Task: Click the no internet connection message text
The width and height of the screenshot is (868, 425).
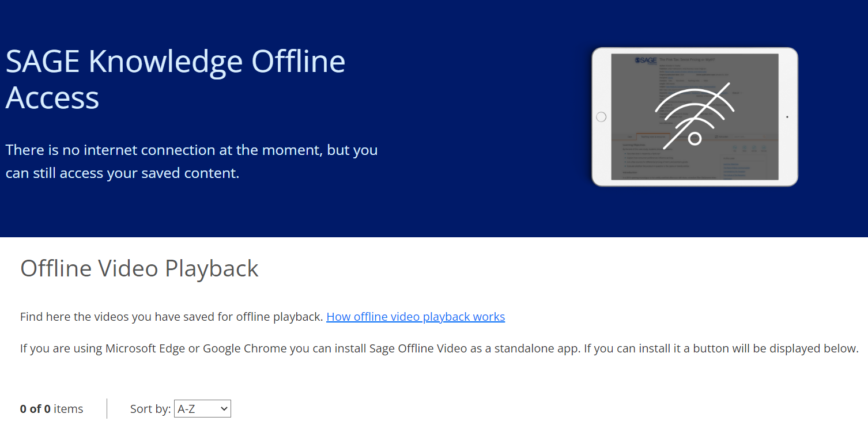Action: [191, 161]
